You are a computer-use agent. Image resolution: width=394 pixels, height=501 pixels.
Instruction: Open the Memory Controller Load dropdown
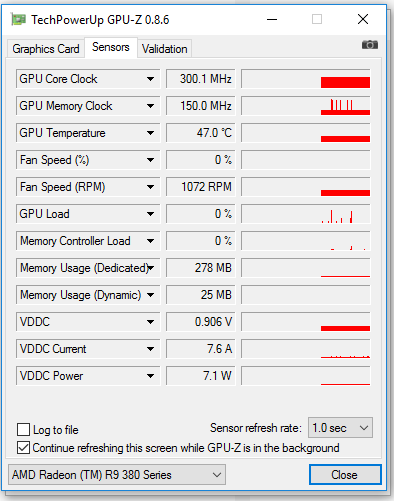(x=150, y=241)
